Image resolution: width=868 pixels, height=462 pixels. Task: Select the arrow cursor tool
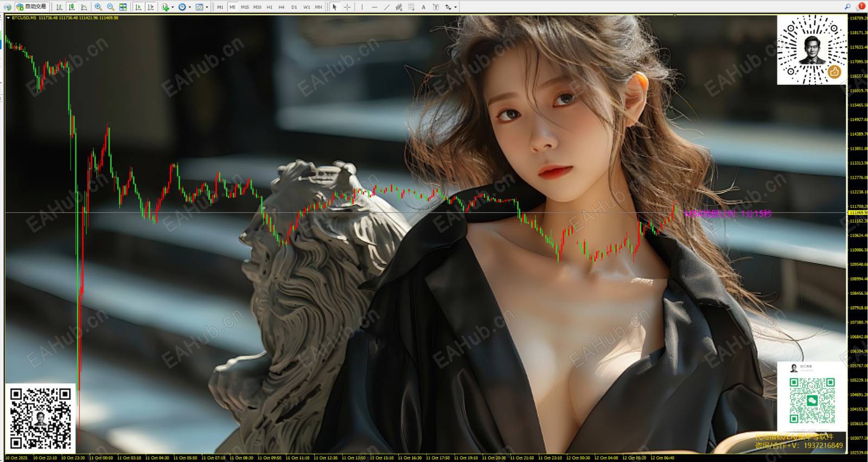[335, 7]
